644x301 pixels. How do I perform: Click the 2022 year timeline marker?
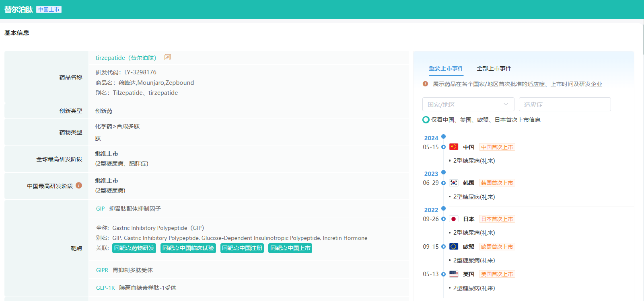pos(443,209)
